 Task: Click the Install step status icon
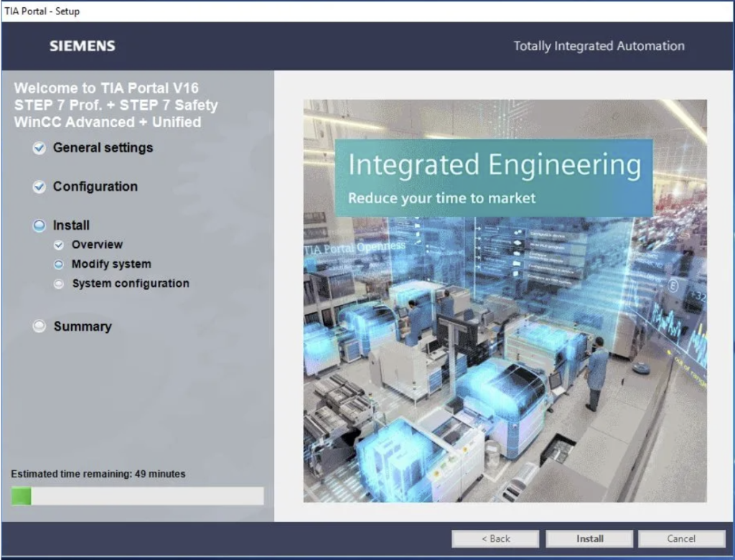pos(39,225)
